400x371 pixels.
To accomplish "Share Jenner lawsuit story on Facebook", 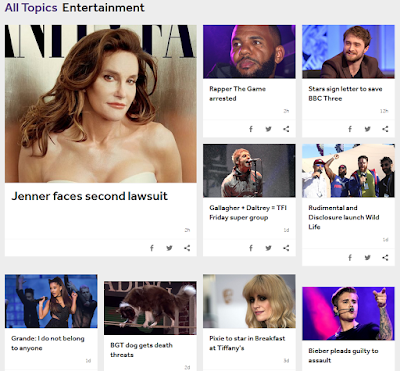I will click(152, 248).
